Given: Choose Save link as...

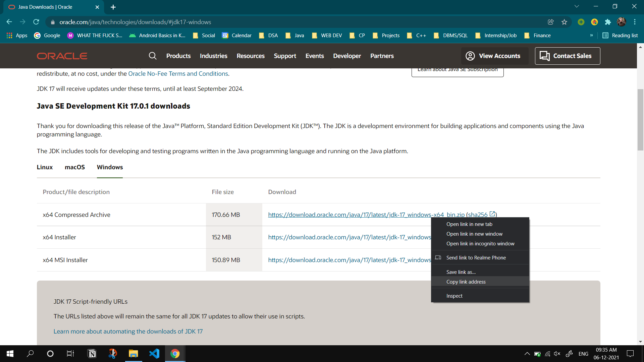Looking at the screenshot, I should pos(480,272).
